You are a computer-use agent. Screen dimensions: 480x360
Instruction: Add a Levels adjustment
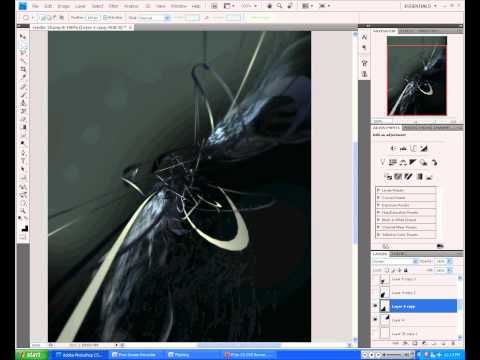point(403,148)
